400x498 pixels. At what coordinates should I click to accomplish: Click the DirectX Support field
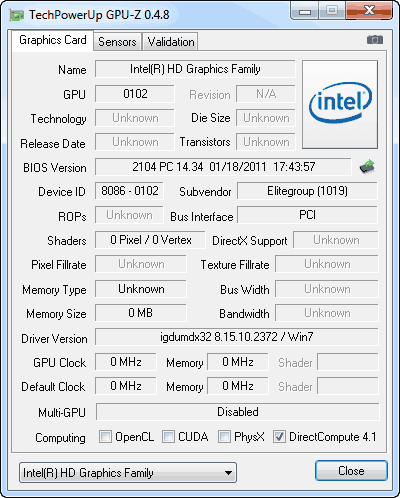[x=336, y=240]
